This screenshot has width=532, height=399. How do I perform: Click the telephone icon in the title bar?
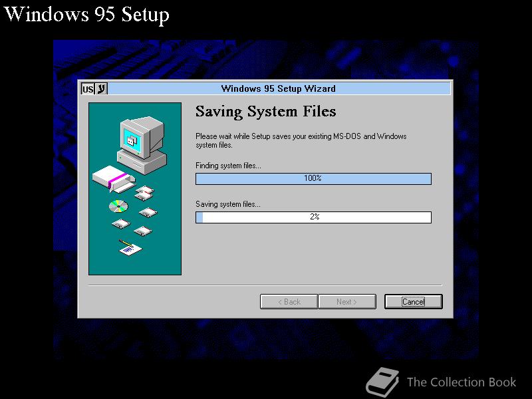pyautogui.click(x=101, y=89)
